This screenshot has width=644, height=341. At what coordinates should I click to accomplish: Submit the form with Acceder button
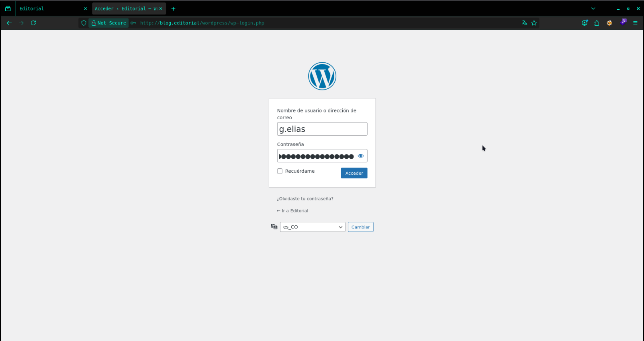[354, 173]
